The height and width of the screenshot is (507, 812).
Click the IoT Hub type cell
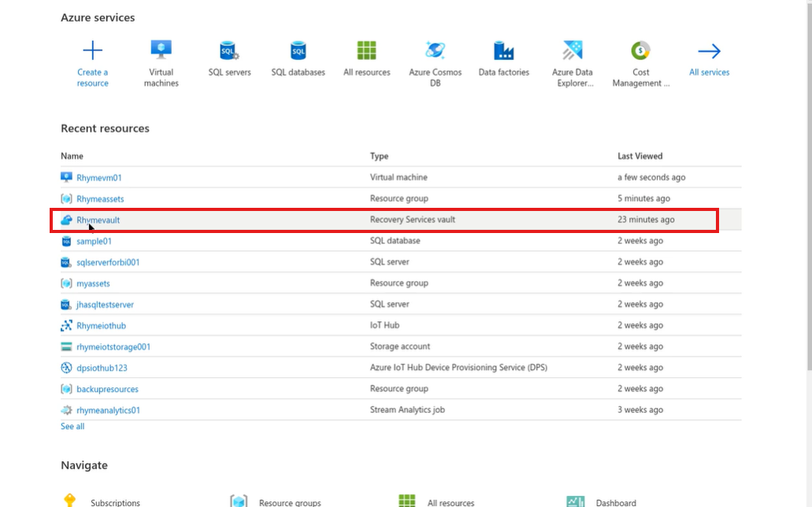point(384,325)
